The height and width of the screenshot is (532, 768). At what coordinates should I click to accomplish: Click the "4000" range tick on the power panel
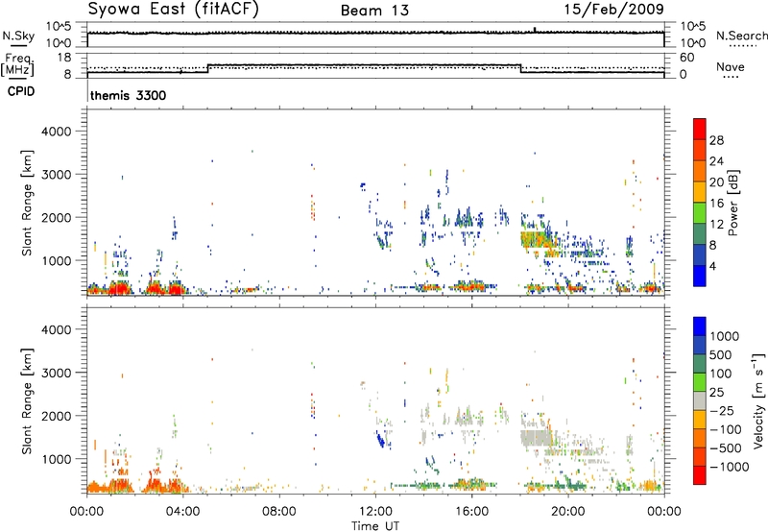click(56, 132)
